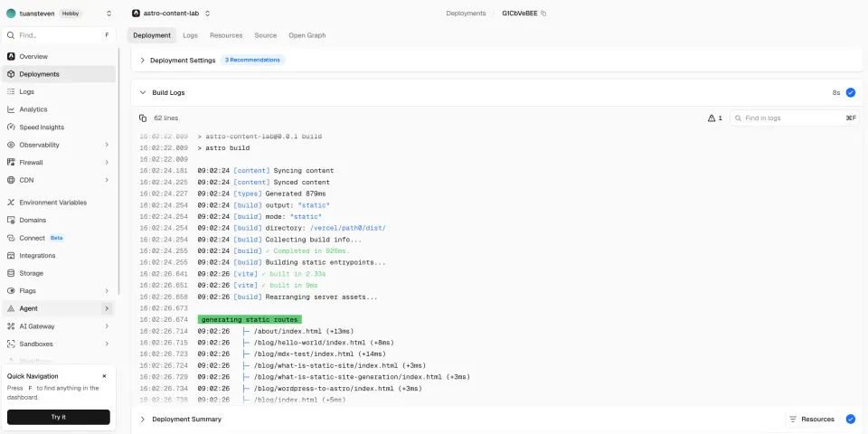Switch to the Open Graph tab
This screenshot has width=868, height=434.
[x=307, y=35]
